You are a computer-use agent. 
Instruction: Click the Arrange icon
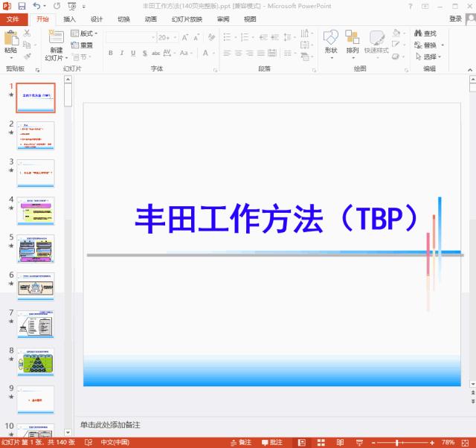click(x=352, y=37)
